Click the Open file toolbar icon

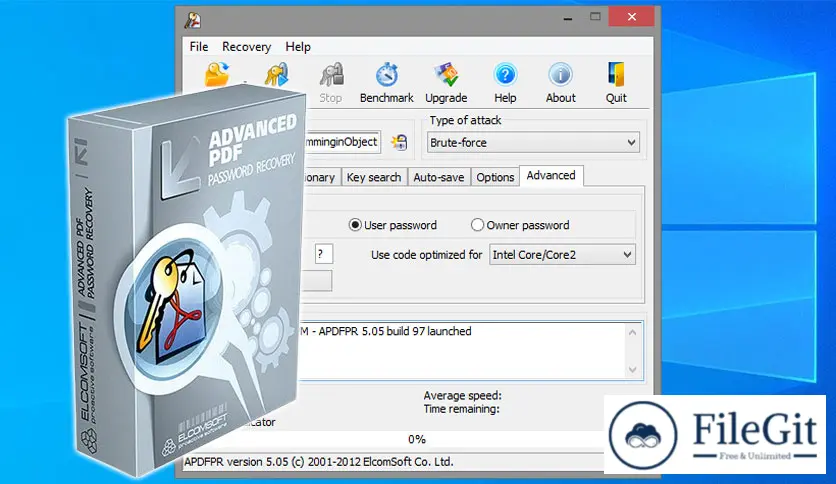coord(217,75)
